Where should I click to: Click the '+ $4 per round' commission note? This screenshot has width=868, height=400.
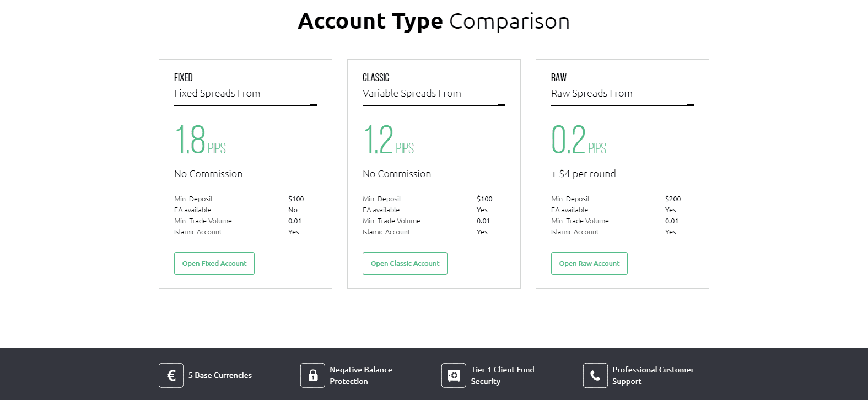click(583, 173)
